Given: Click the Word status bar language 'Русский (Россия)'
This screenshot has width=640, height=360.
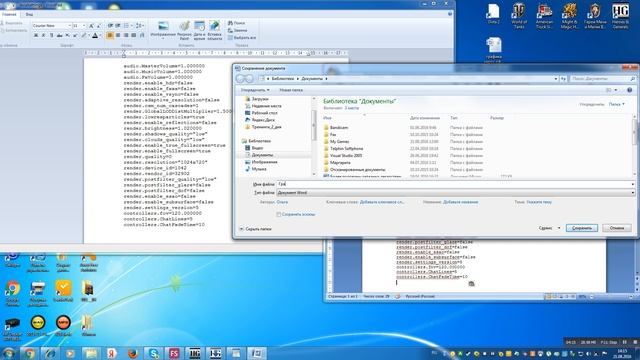Looking at the screenshot, I should 420,297.
